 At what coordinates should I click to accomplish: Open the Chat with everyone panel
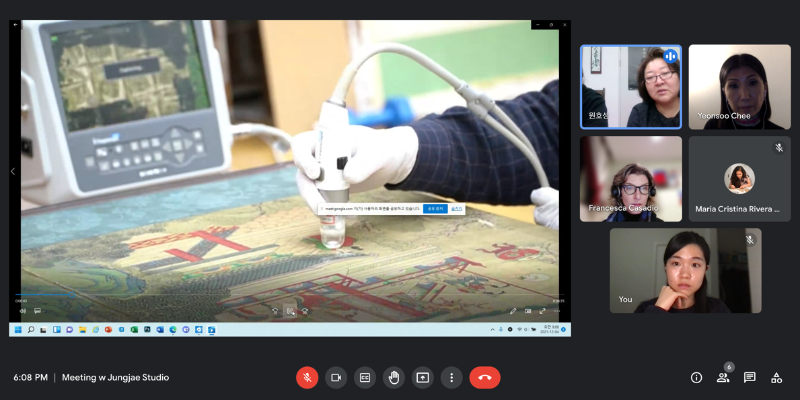click(749, 378)
